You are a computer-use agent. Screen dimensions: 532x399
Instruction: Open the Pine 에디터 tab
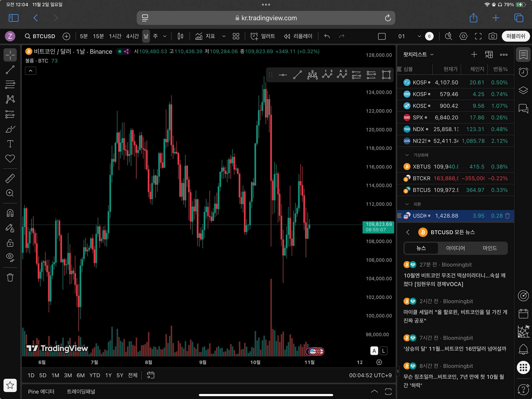click(41, 392)
